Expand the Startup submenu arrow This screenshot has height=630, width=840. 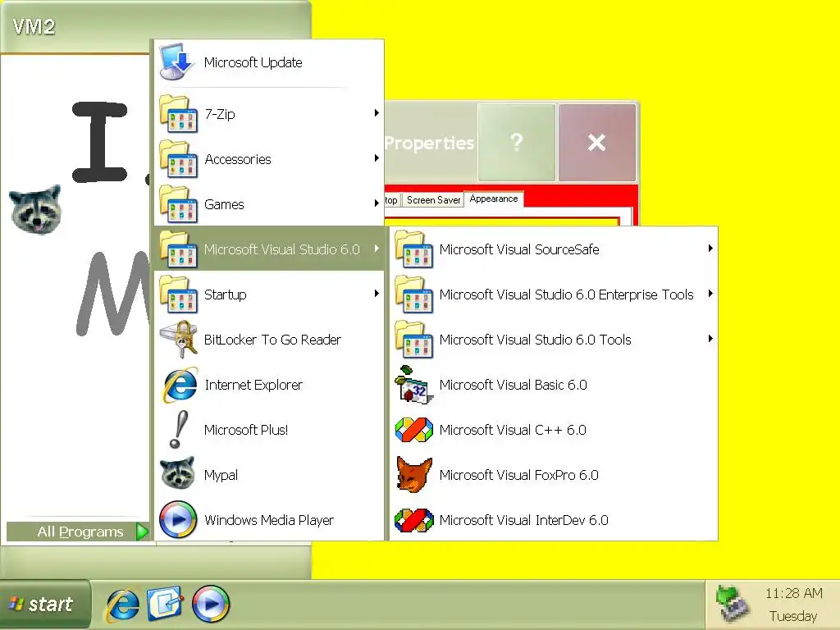pos(377,294)
